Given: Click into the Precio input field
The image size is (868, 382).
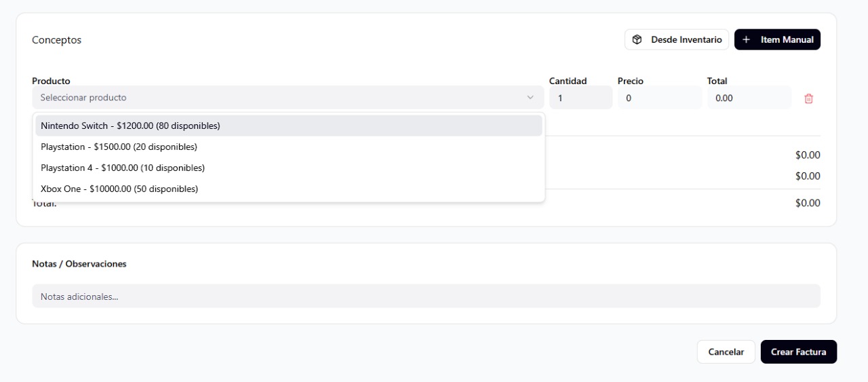Looking at the screenshot, I should pyautogui.click(x=659, y=98).
